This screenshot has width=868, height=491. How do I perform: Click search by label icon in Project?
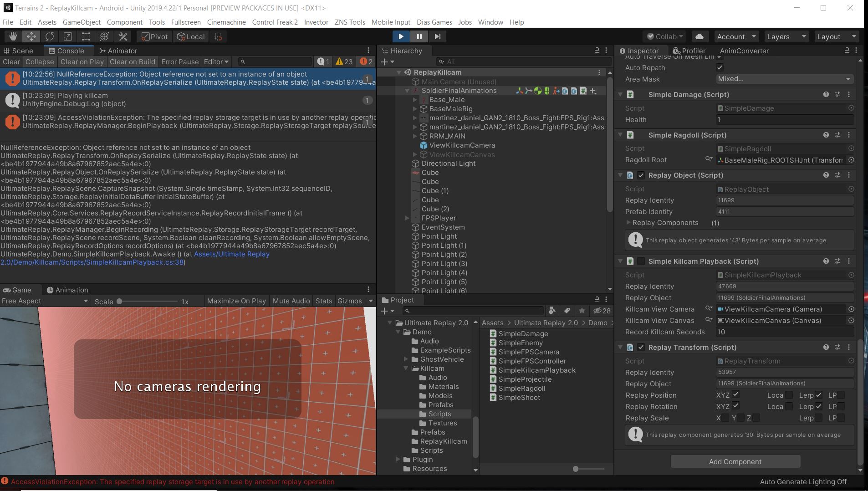coord(567,311)
